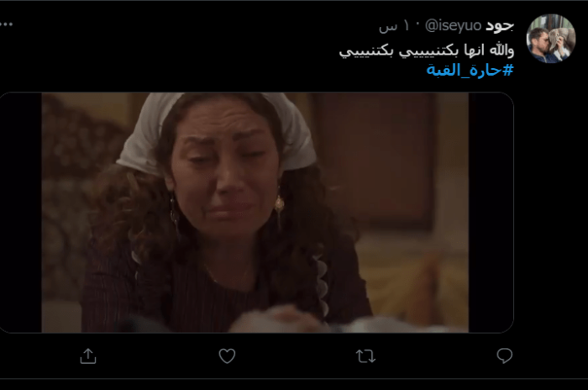The image size is (588, 390).
Task: Play the embedded video of crying woman
Action: pos(255,213)
